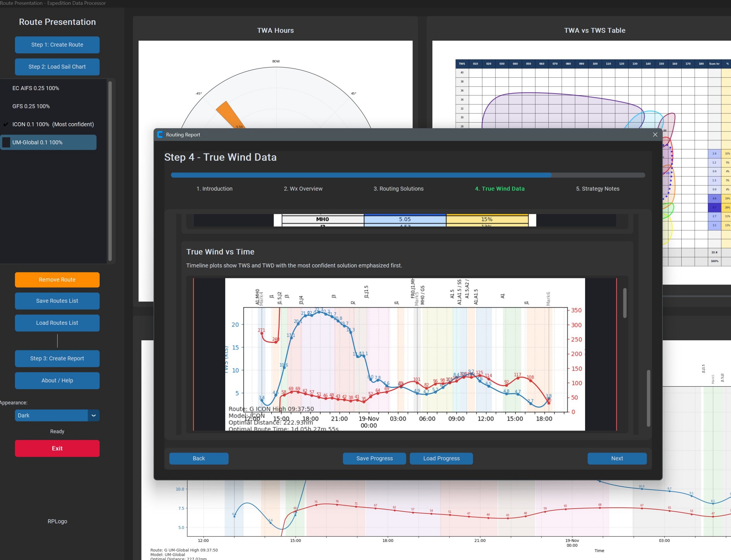Image resolution: width=731 pixels, height=560 pixels.
Task: Go to the 5. Strategy Notes step
Action: click(597, 189)
